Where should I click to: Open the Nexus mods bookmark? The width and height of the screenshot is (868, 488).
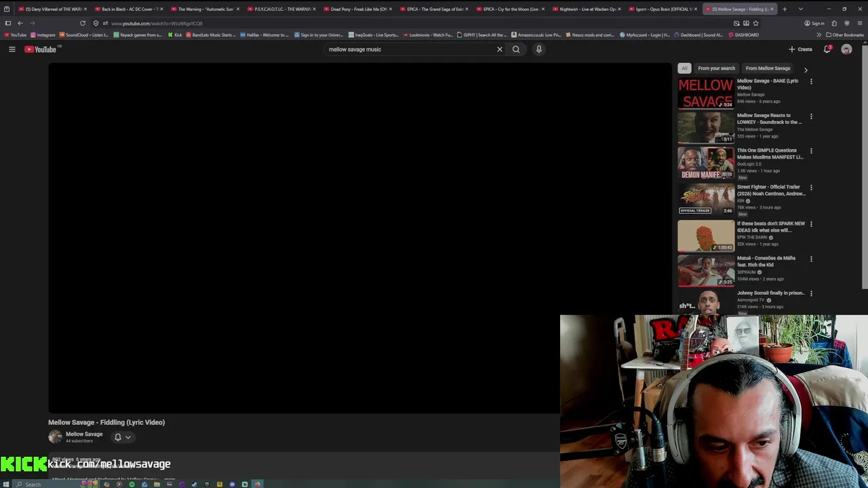coord(590,35)
